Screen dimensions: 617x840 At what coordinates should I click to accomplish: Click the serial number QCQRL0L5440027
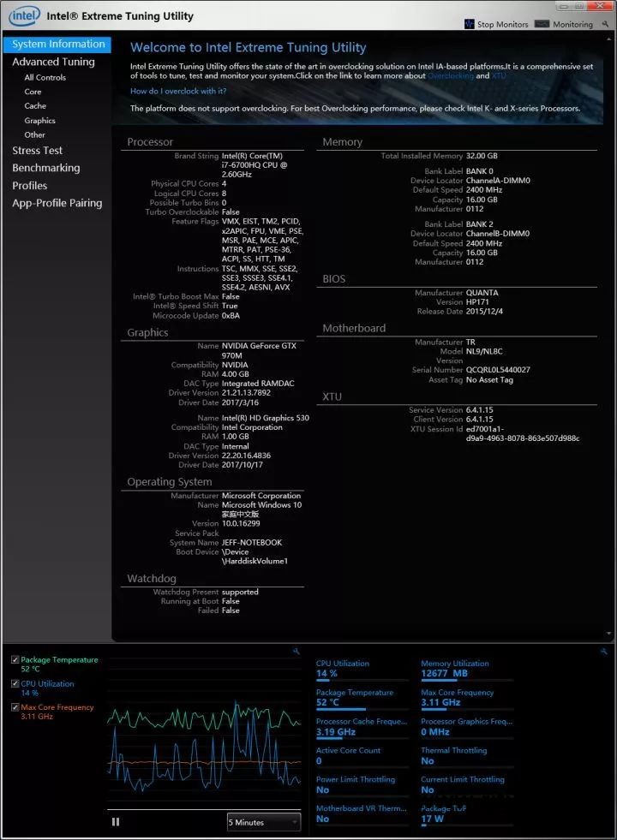[498, 370]
